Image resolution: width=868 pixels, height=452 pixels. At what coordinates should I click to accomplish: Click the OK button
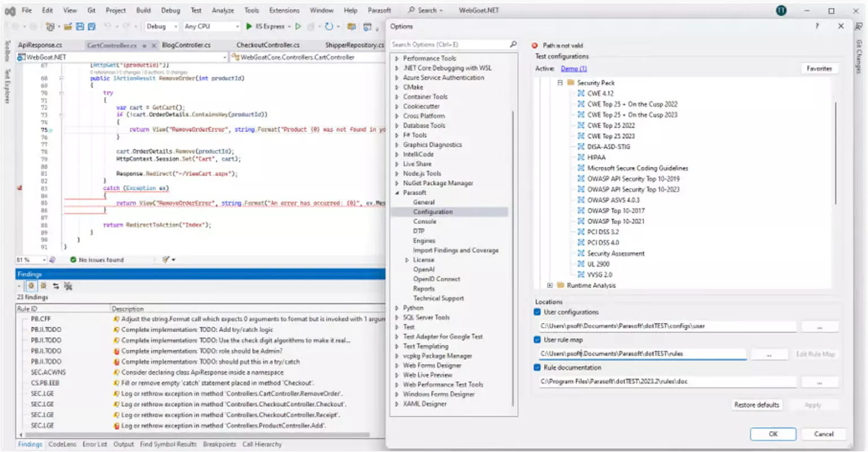tap(773, 434)
